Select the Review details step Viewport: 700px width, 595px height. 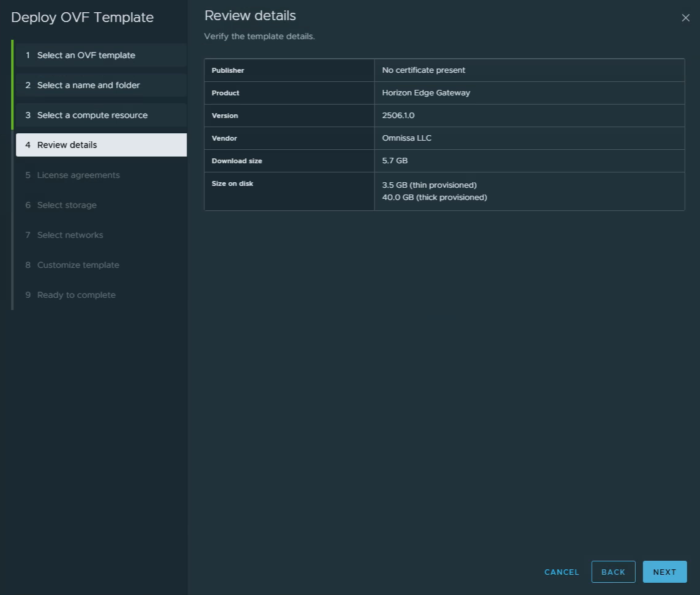tap(67, 145)
